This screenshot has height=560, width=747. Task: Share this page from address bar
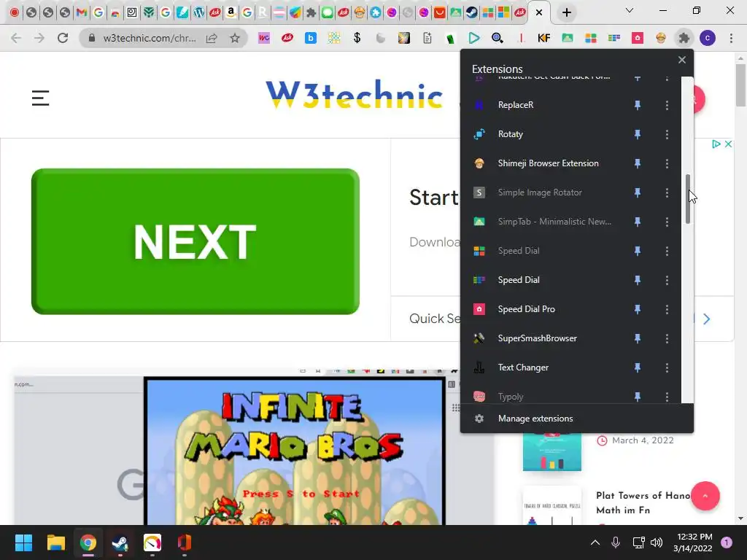coord(212,38)
